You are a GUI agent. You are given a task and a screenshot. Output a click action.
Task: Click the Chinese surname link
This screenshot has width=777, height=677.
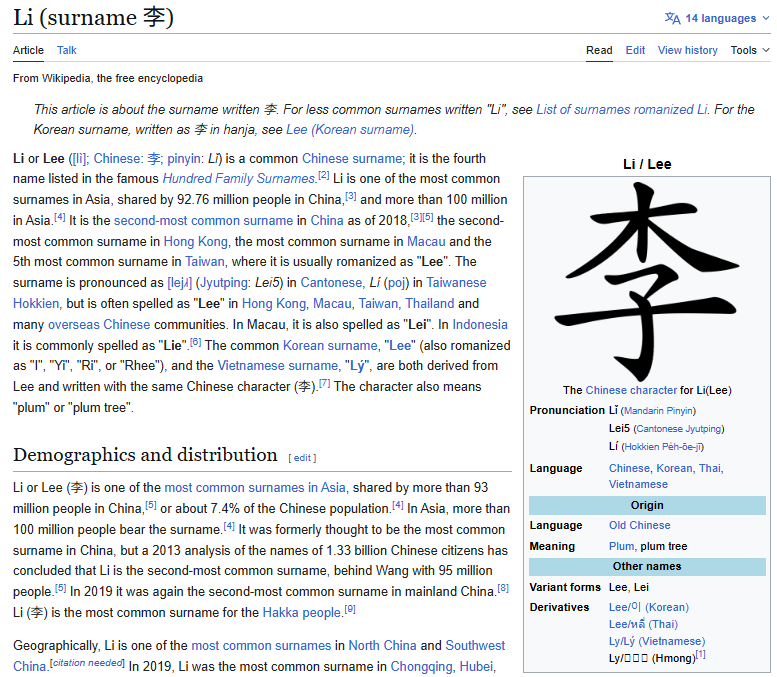coord(352,159)
